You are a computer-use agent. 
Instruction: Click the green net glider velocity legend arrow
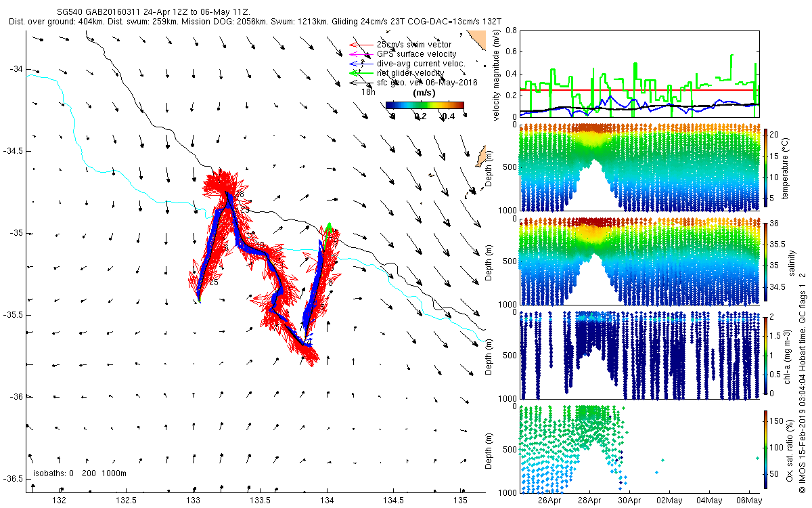tap(362, 73)
